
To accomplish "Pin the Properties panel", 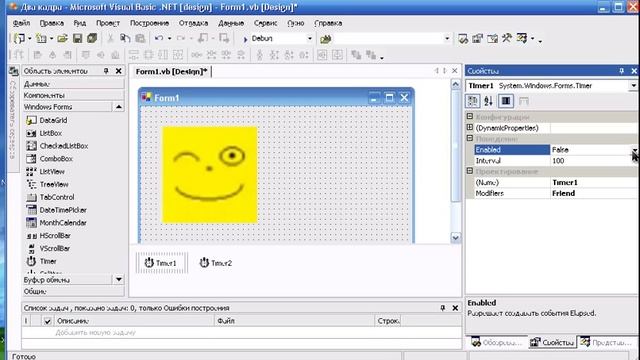I will coord(621,71).
